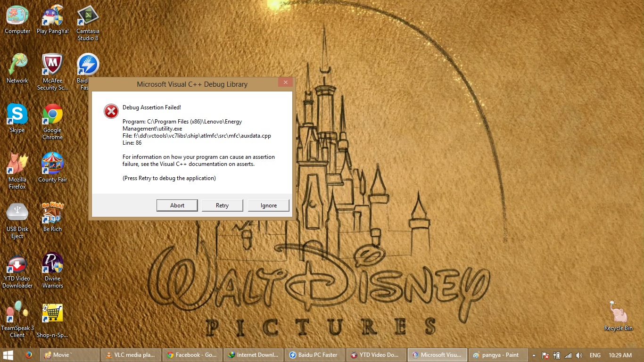Switch to the pangya - Paint taskbar button

[498, 355]
